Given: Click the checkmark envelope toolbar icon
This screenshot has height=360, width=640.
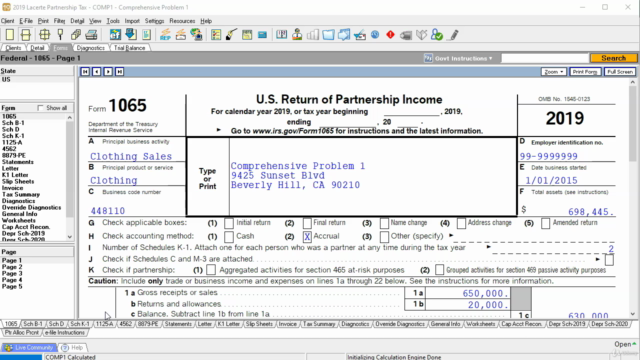Looking at the screenshot, I should (x=360, y=35).
